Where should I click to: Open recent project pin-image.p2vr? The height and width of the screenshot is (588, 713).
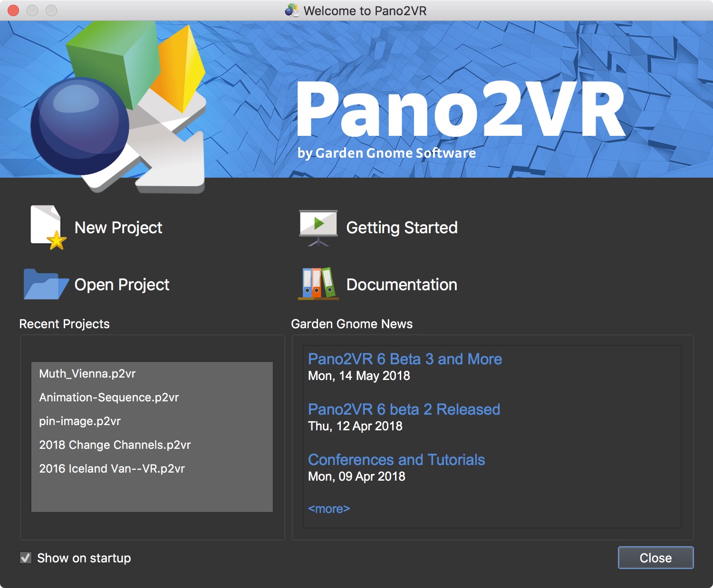tap(152, 421)
